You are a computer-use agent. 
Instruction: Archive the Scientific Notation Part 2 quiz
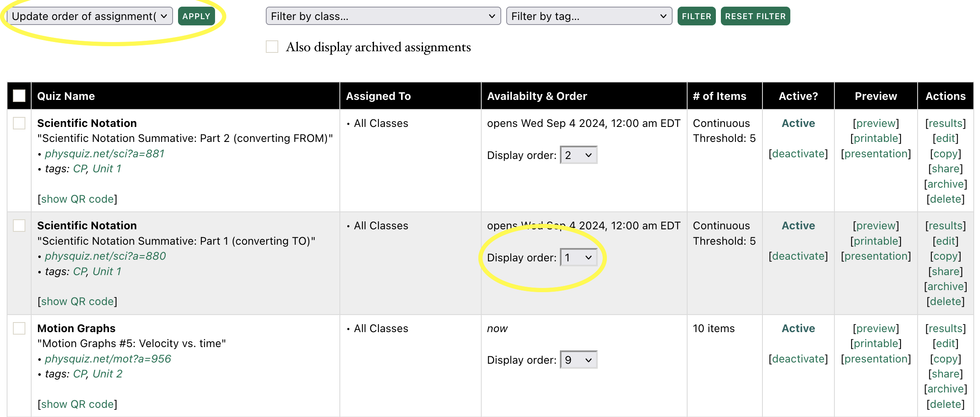click(945, 184)
